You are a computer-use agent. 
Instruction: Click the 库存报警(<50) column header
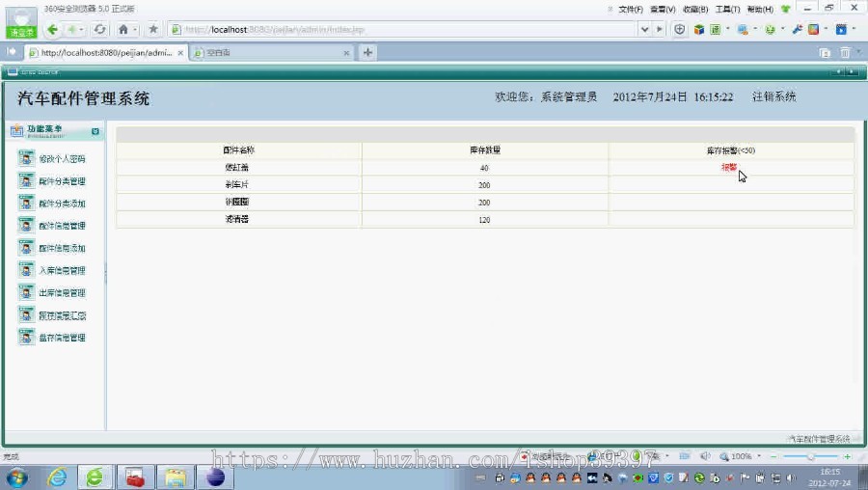point(731,150)
